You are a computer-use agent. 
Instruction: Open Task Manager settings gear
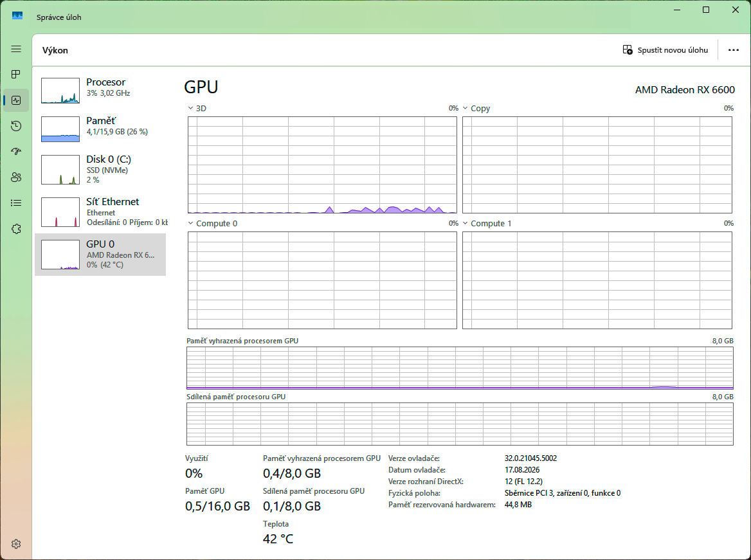(x=16, y=544)
